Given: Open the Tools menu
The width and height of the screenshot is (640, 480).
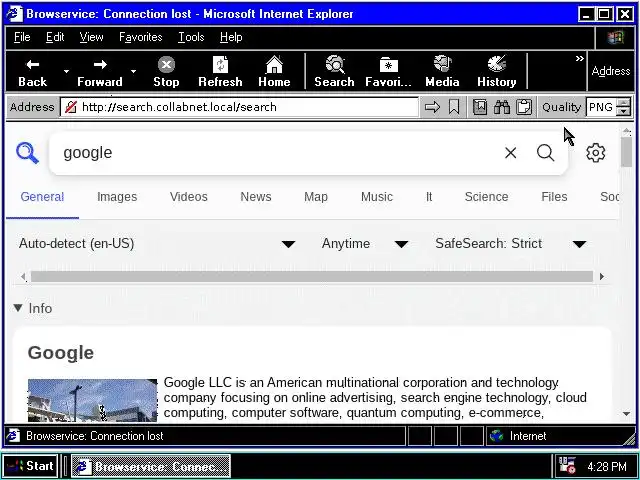Looking at the screenshot, I should (191, 37).
